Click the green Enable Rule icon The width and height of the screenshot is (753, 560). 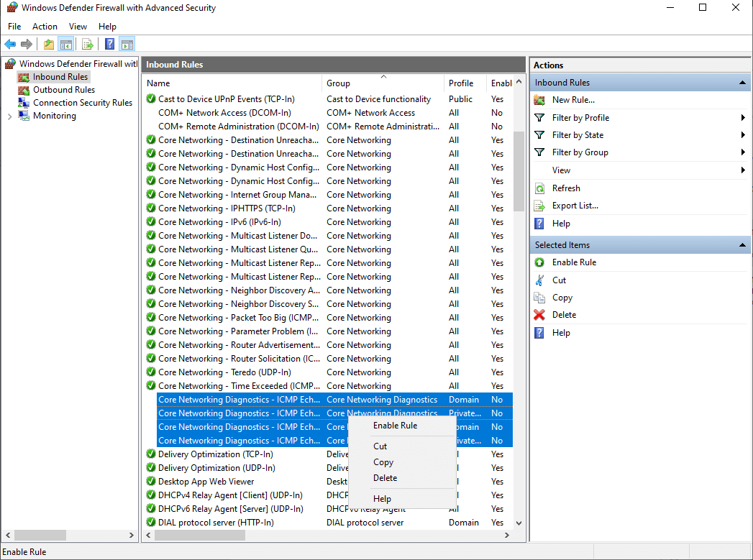coord(539,262)
